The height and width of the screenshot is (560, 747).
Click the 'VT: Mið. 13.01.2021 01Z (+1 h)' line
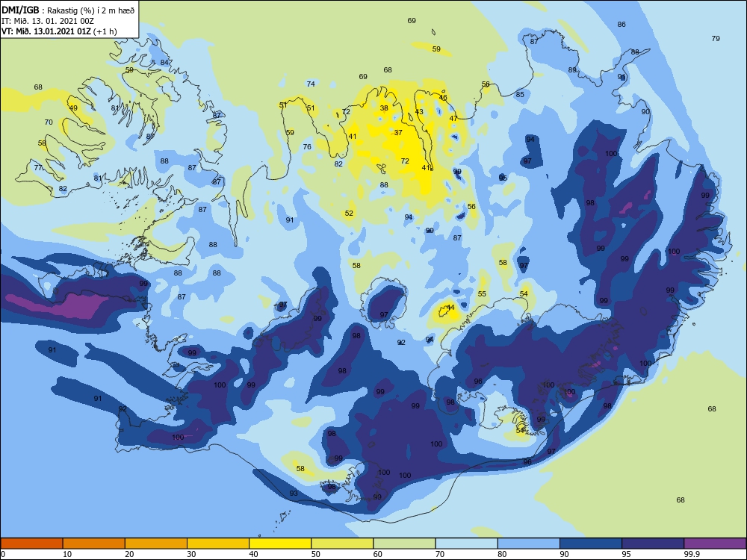click(x=59, y=31)
